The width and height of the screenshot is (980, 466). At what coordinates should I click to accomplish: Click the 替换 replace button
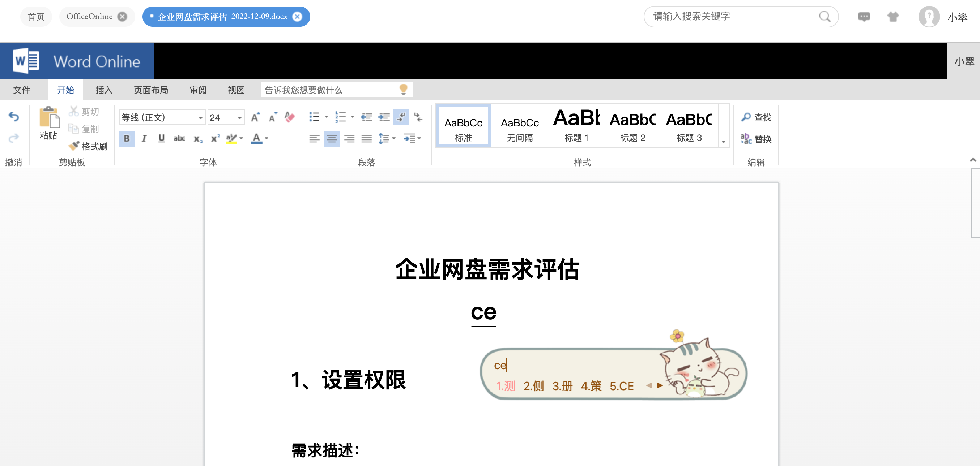tap(756, 139)
